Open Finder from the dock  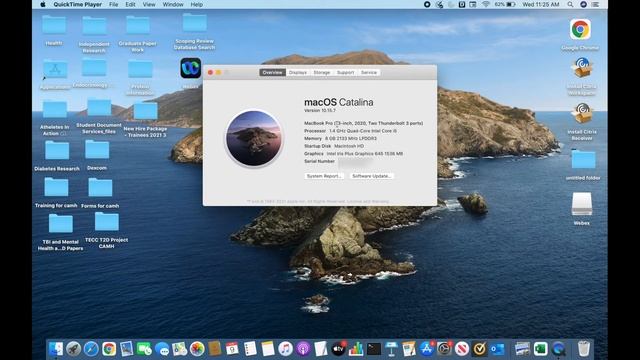pos(56,349)
